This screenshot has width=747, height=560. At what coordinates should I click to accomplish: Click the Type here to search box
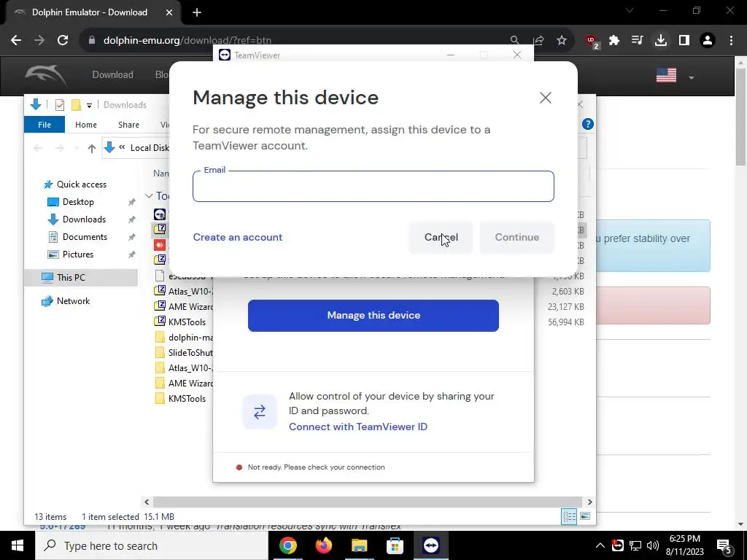click(152, 545)
